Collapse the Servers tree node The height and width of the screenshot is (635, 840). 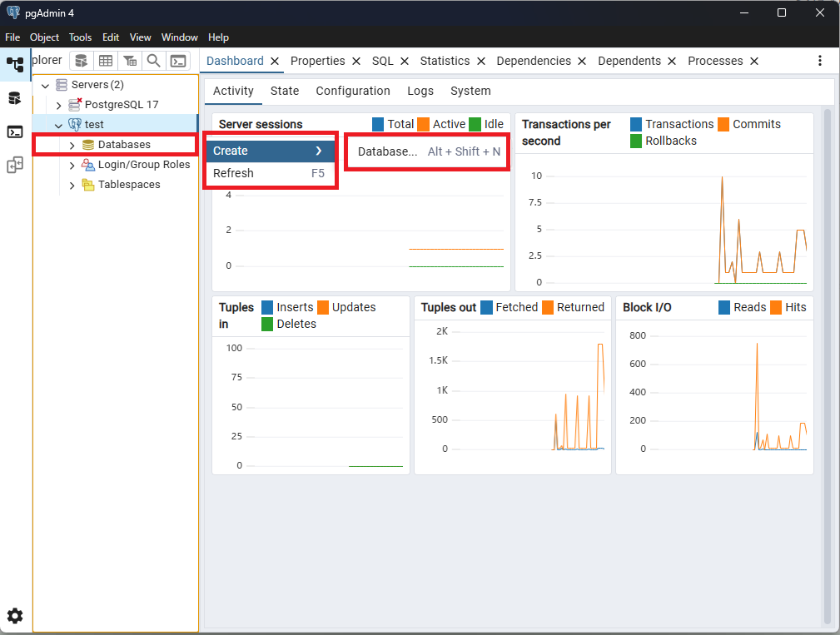[x=46, y=85]
